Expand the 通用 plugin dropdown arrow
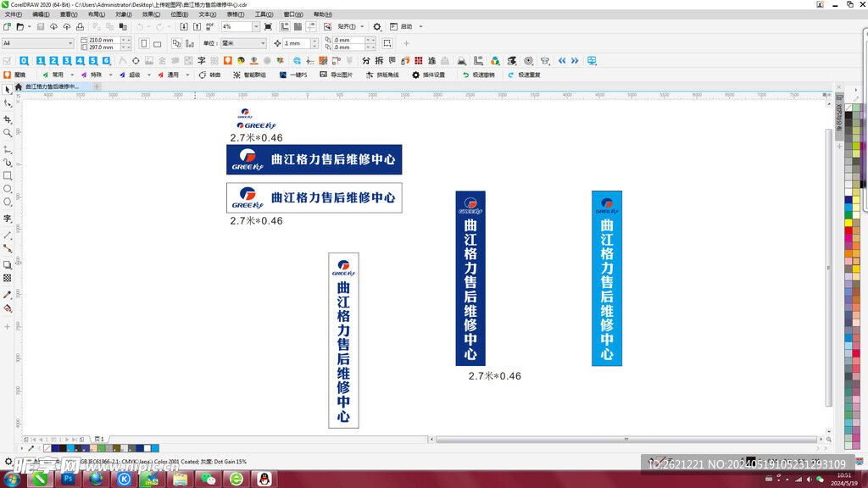Screen dimensions: 868x488 (187, 75)
